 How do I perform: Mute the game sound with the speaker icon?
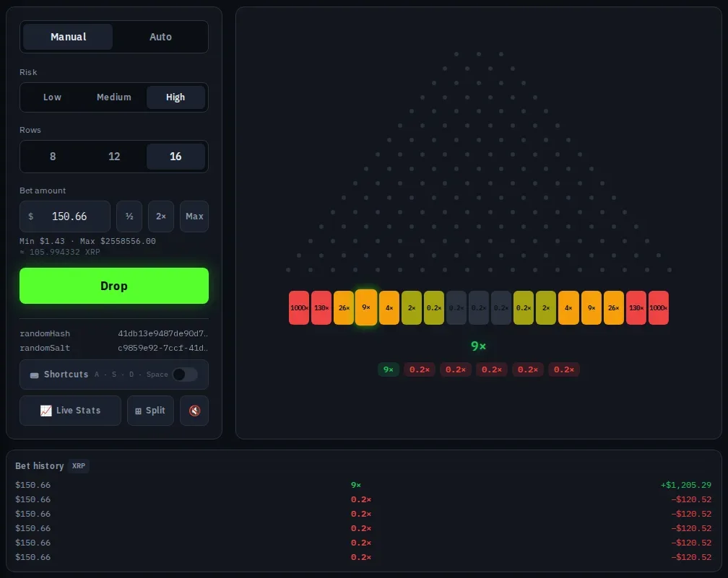(x=194, y=411)
